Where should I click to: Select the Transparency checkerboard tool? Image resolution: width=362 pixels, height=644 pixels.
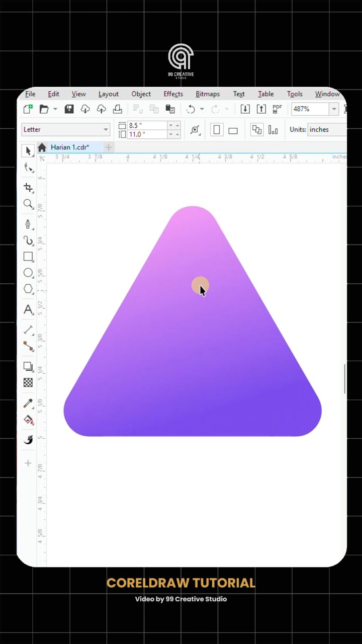coord(28,383)
